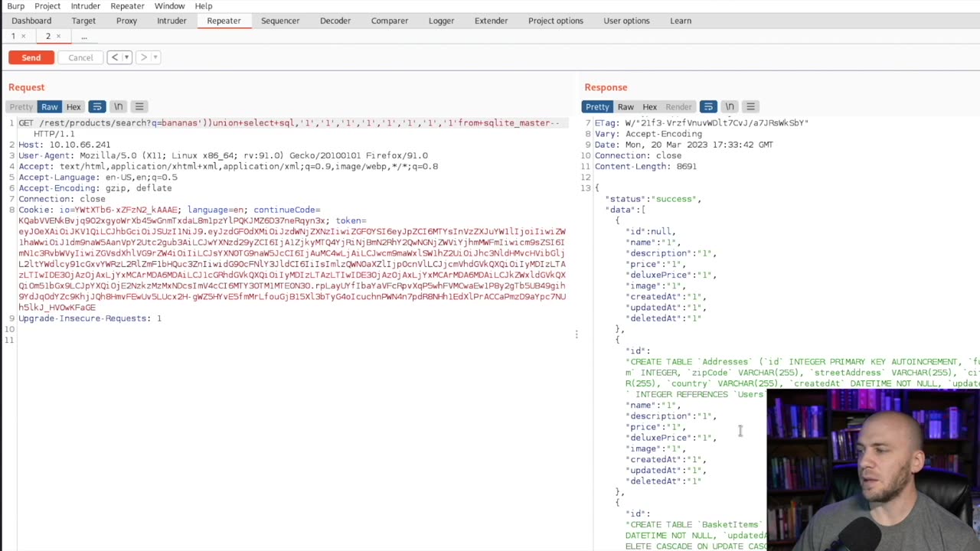Viewport: 980px width, 551px height.
Task: Switch Response view to Render
Action: (x=678, y=106)
